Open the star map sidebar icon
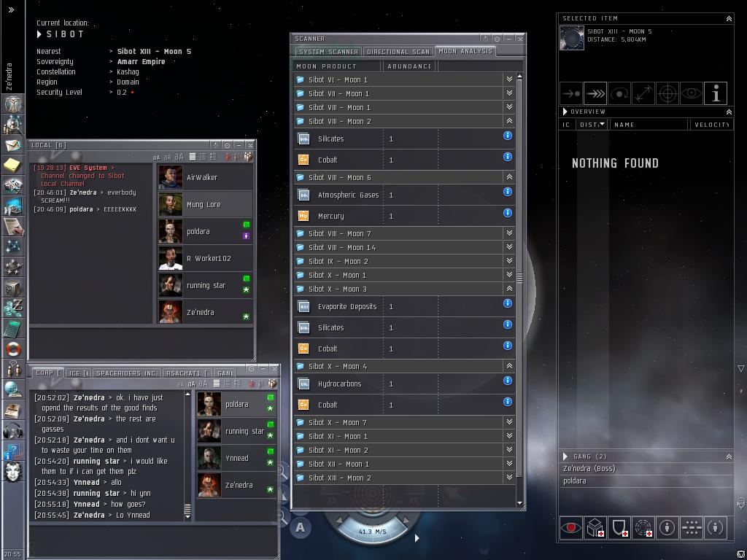This screenshot has width=747, height=560. (13, 246)
